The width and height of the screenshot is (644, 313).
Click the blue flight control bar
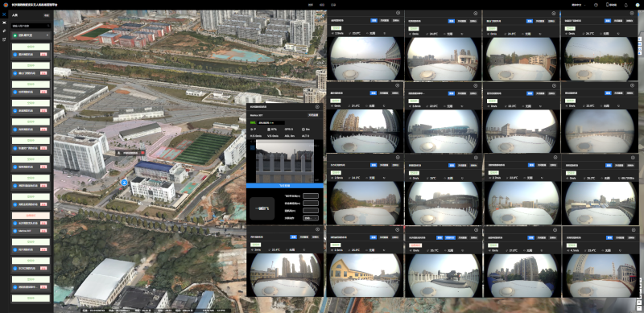click(285, 186)
